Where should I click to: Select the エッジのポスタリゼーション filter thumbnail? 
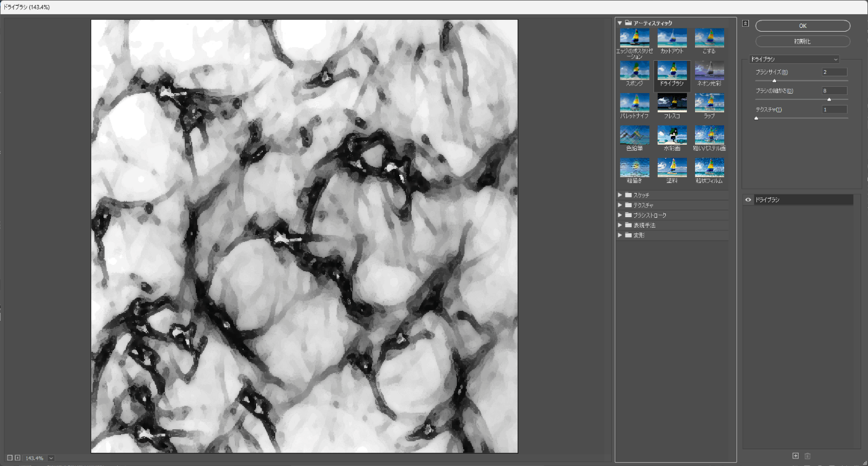[635, 38]
